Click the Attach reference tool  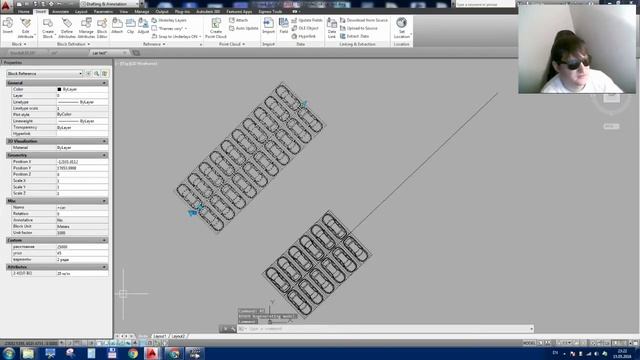(x=117, y=26)
